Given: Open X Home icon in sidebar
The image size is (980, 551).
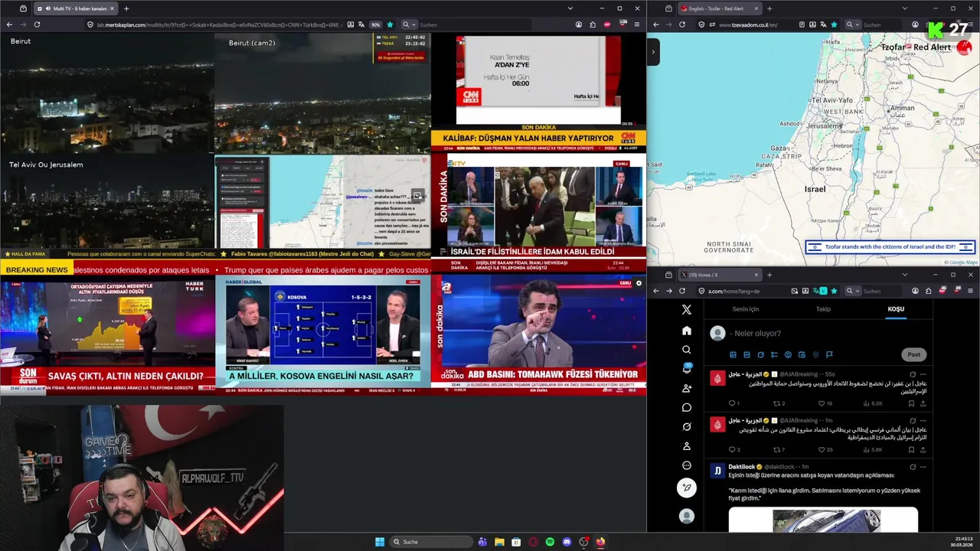Looking at the screenshot, I should point(687,331).
